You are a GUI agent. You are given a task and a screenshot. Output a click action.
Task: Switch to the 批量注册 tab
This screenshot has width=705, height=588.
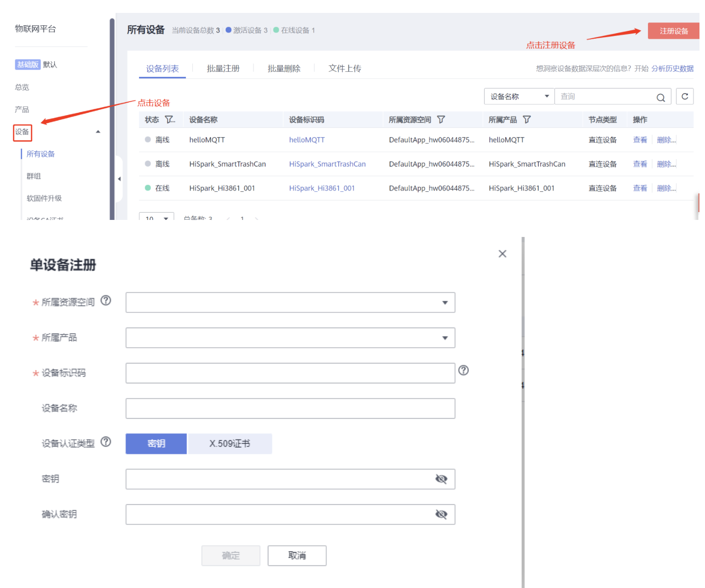223,69
